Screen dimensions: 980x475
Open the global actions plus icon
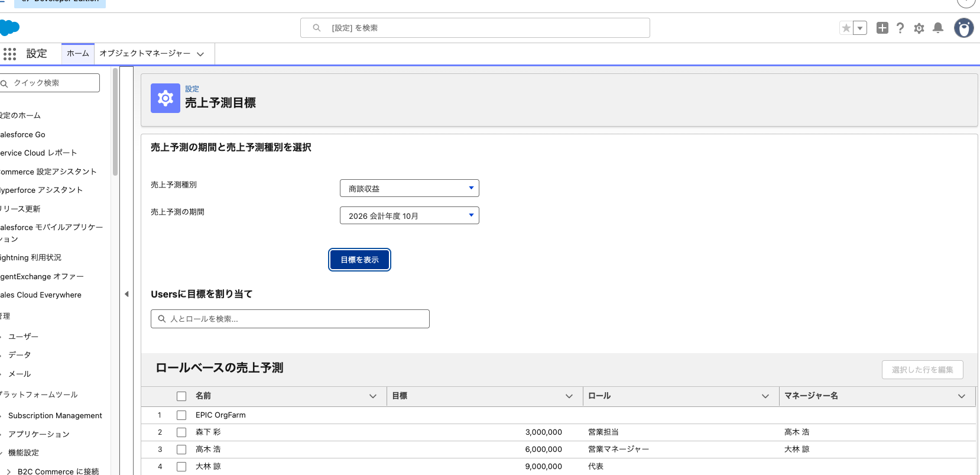coord(882,28)
